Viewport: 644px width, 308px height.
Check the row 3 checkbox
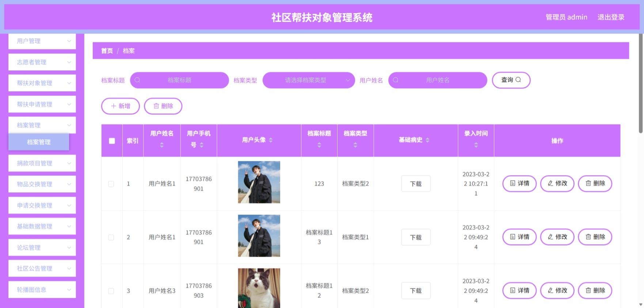coord(111,291)
